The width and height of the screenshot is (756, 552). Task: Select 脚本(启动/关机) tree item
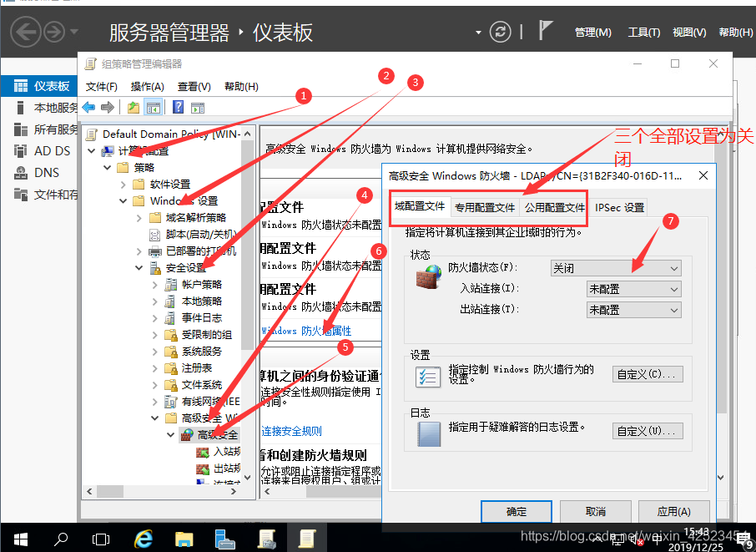[x=200, y=235]
